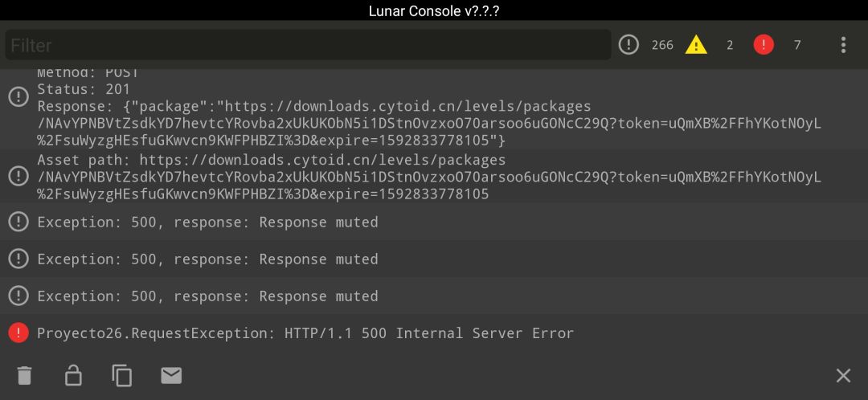Click the Filter text field

[308, 45]
